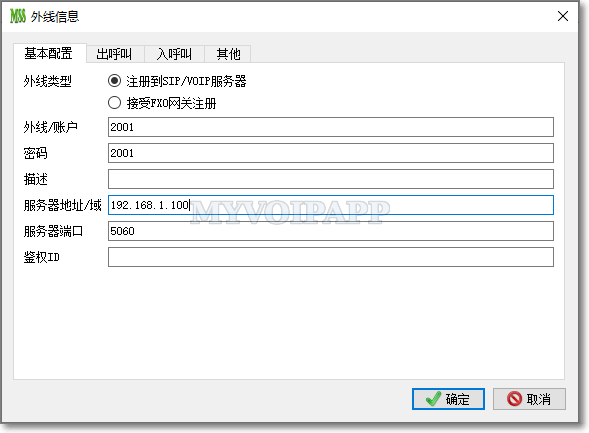Open the 出呼叫 tab
This screenshot has height=433, width=589.
(114, 54)
